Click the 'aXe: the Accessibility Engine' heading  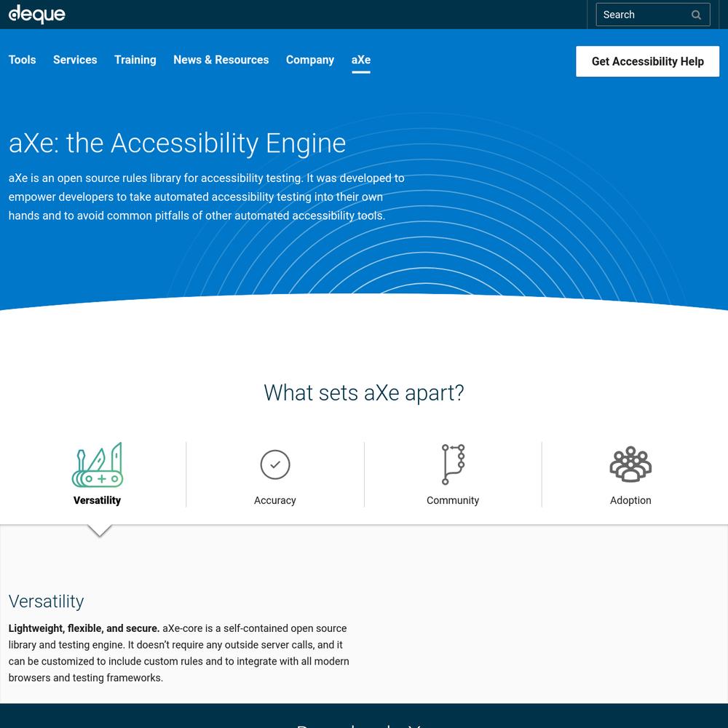tap(178, 143)
